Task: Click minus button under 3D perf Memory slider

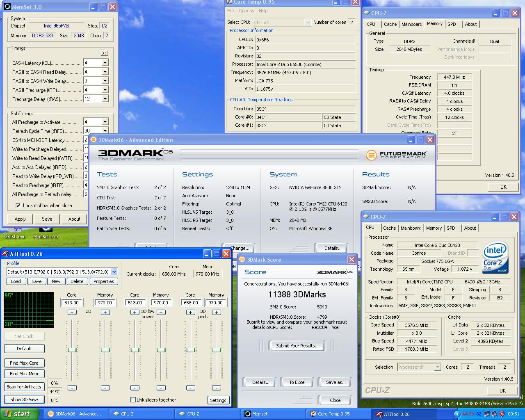Action: coord(217,388)
